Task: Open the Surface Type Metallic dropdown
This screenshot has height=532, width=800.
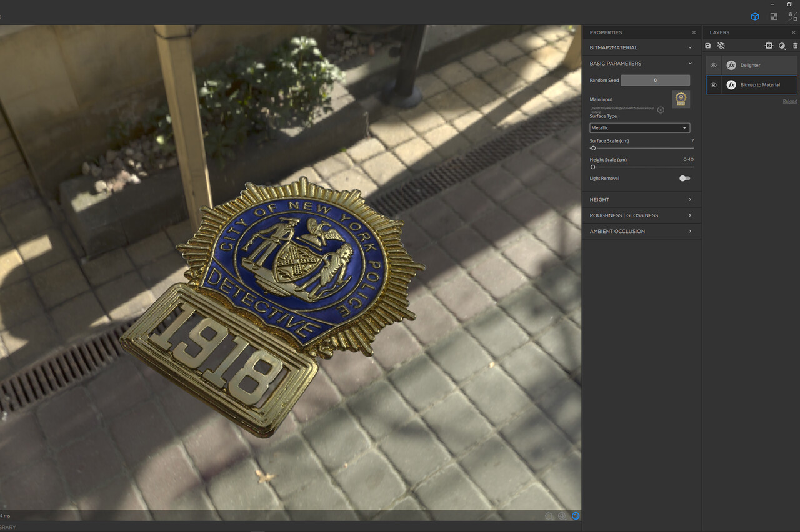Action: pyautogui.click(x=640, y=128)
